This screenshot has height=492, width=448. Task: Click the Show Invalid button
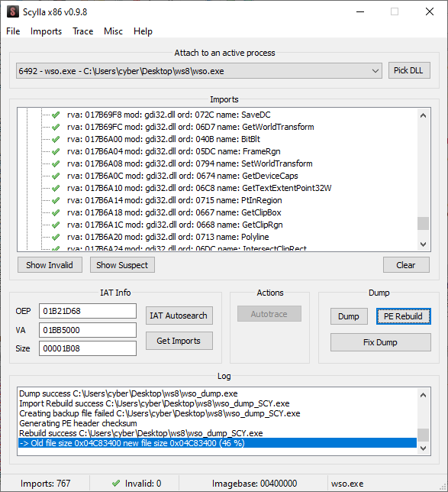[x=50, y=265]
